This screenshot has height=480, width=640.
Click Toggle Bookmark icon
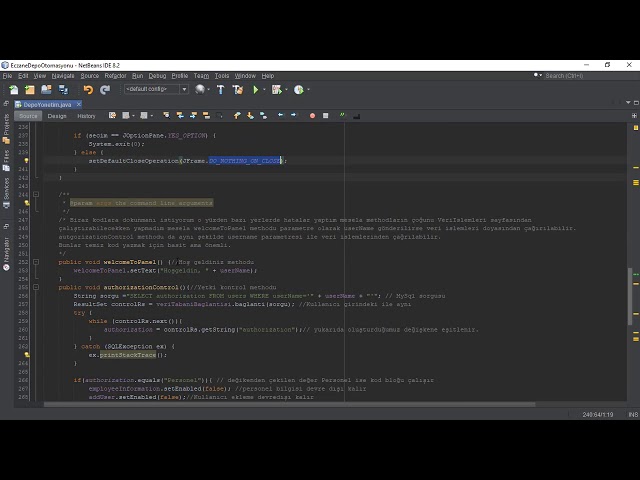pos(263,116)
